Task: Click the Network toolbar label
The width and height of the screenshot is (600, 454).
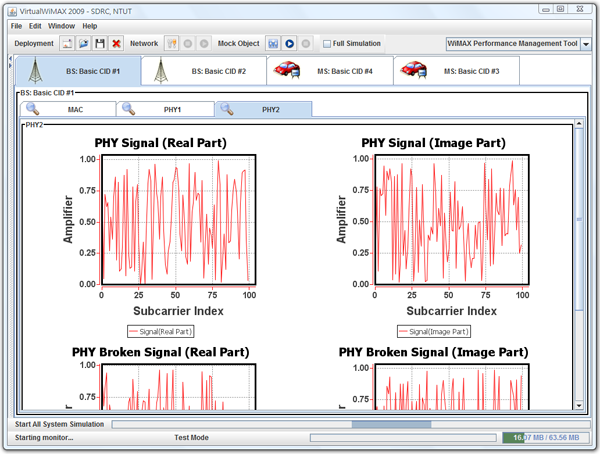Action: [144, 44]
